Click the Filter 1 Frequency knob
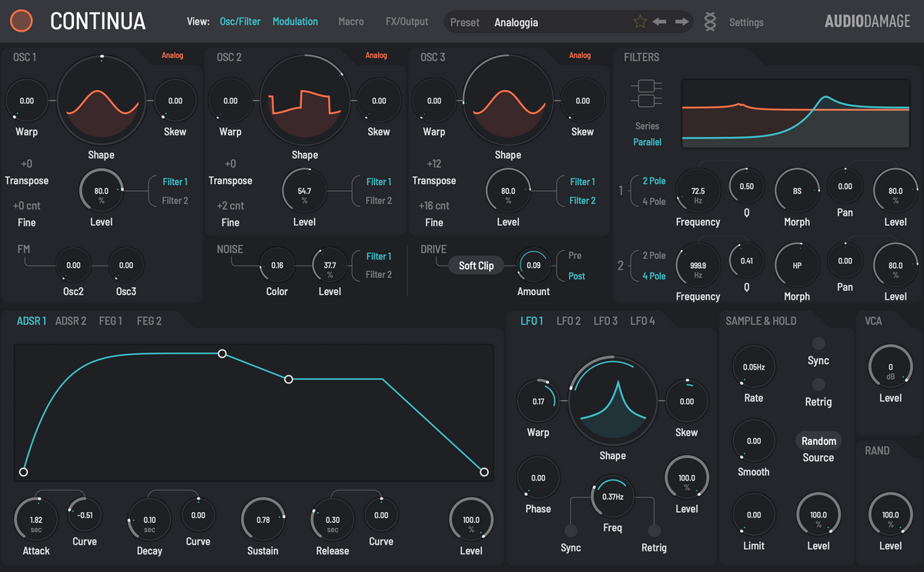 pos(698,191)
